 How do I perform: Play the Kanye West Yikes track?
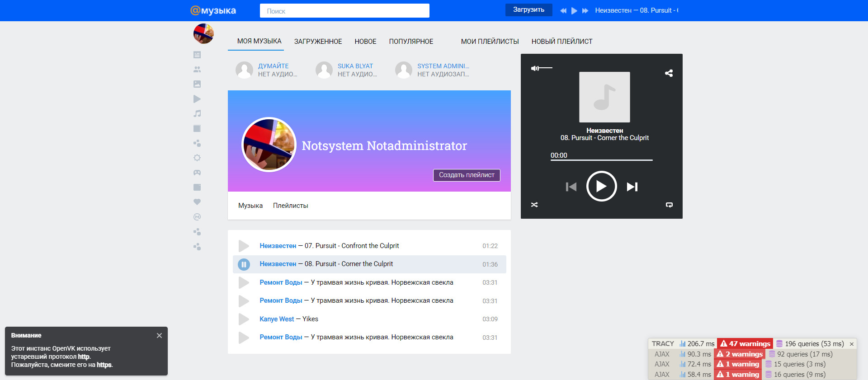(x=244, y=319)
